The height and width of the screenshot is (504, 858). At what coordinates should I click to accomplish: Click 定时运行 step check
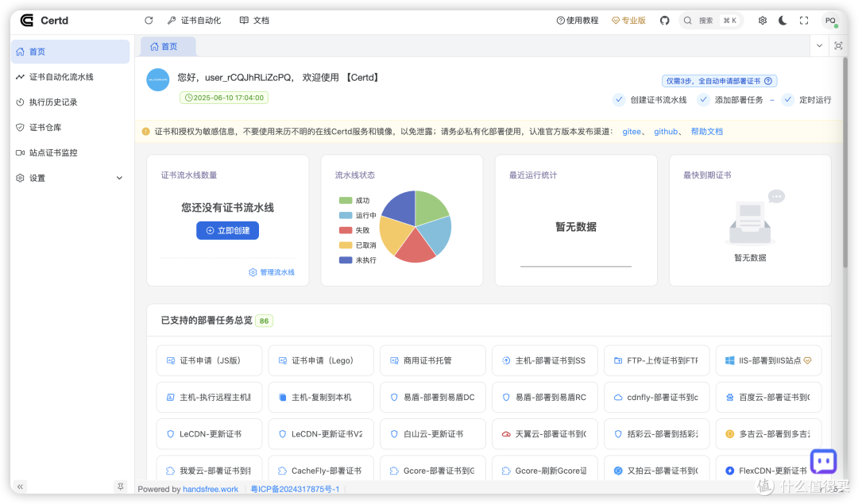787,99
